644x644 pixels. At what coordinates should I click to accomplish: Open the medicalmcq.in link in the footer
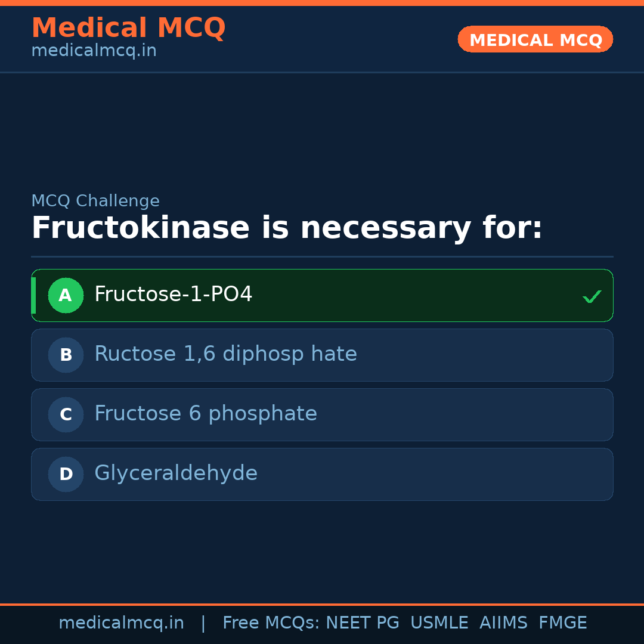point(121,623)
